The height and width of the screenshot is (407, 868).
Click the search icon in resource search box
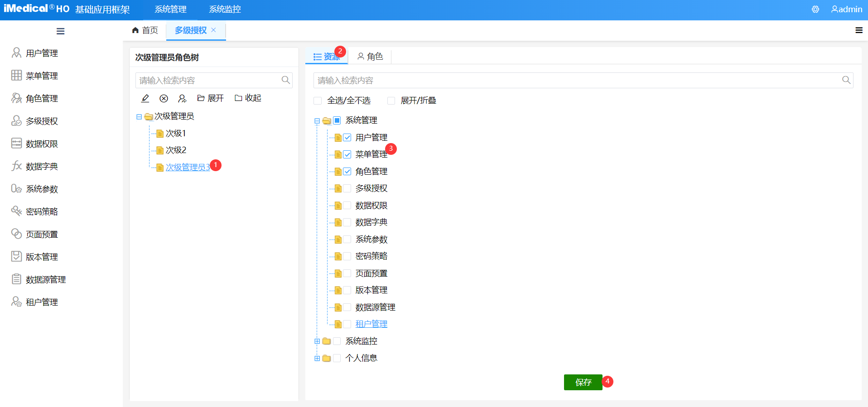coord(846,80)
